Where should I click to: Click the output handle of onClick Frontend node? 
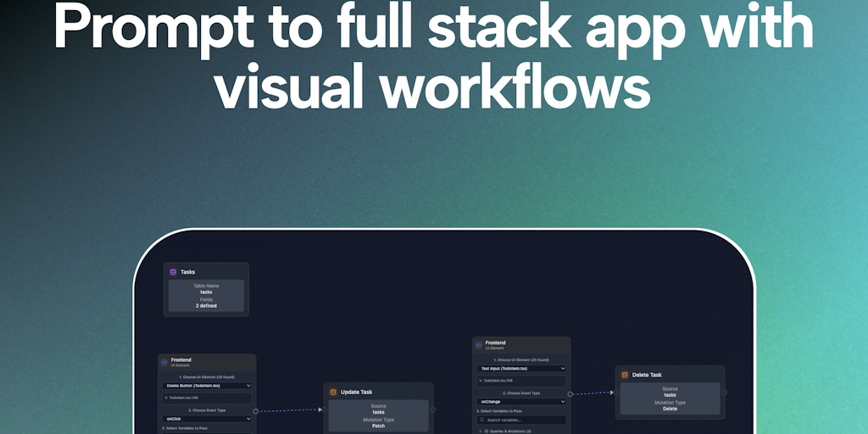256,411
